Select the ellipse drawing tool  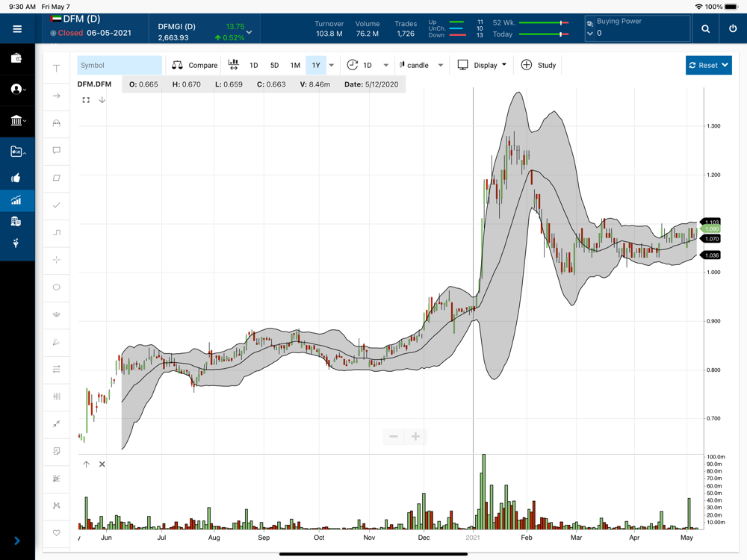[57, 287]
